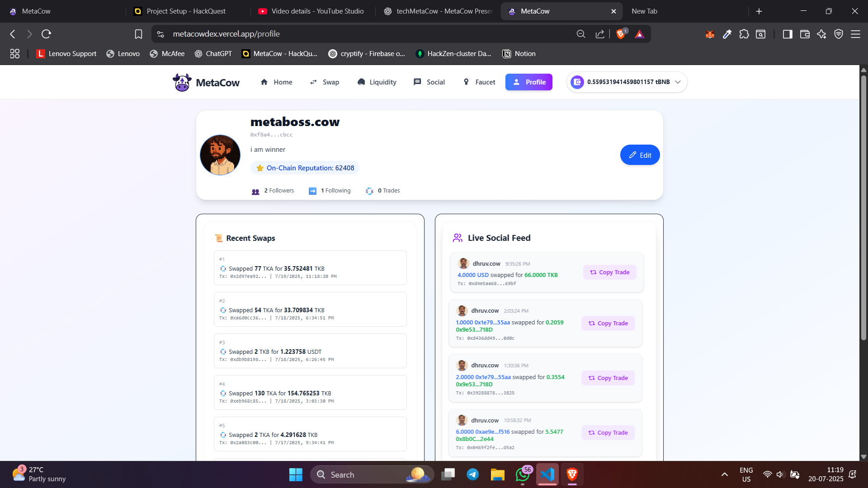
Task: Click the zoom magnifier in address bar
Action: click(x=581, y=34)
